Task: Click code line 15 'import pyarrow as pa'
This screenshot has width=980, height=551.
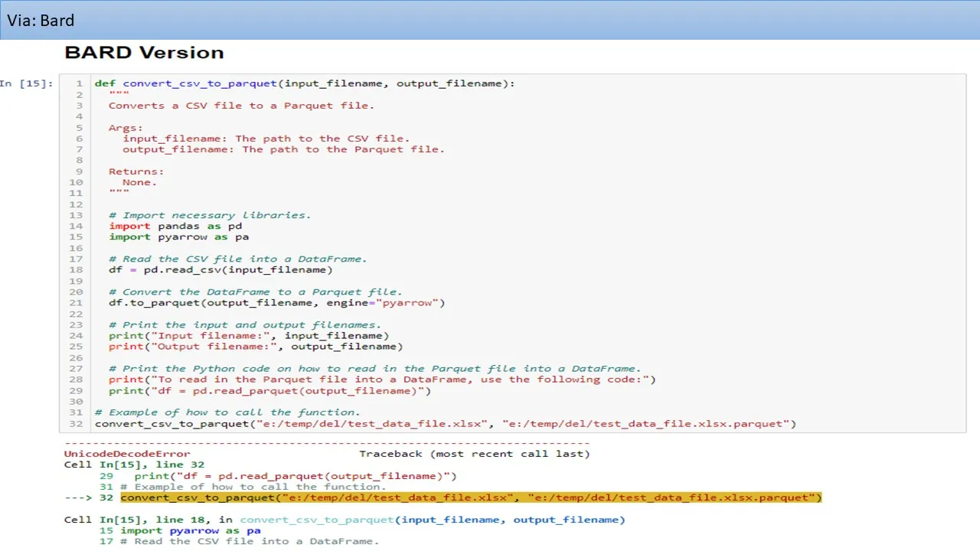Action: coord(178,236)
